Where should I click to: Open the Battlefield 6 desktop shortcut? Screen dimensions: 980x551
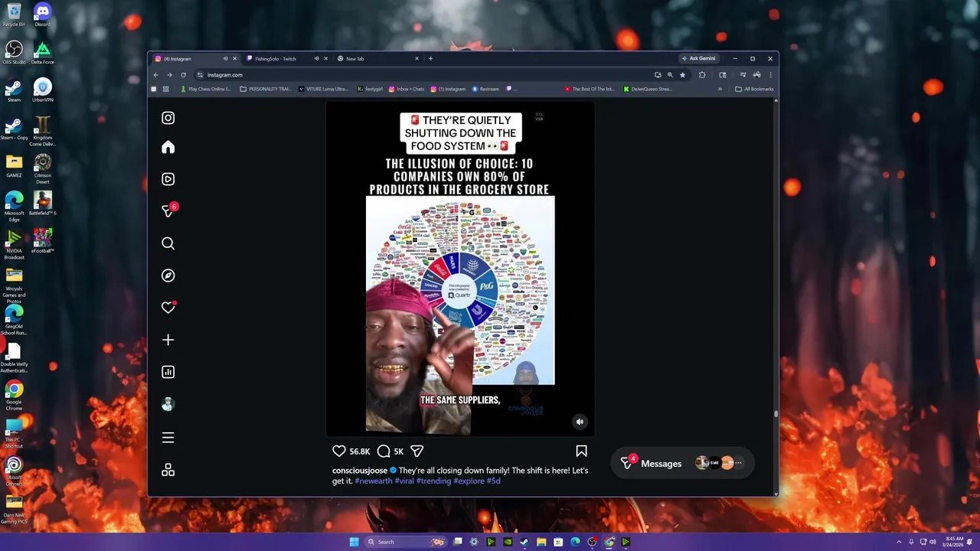[42, 203]
